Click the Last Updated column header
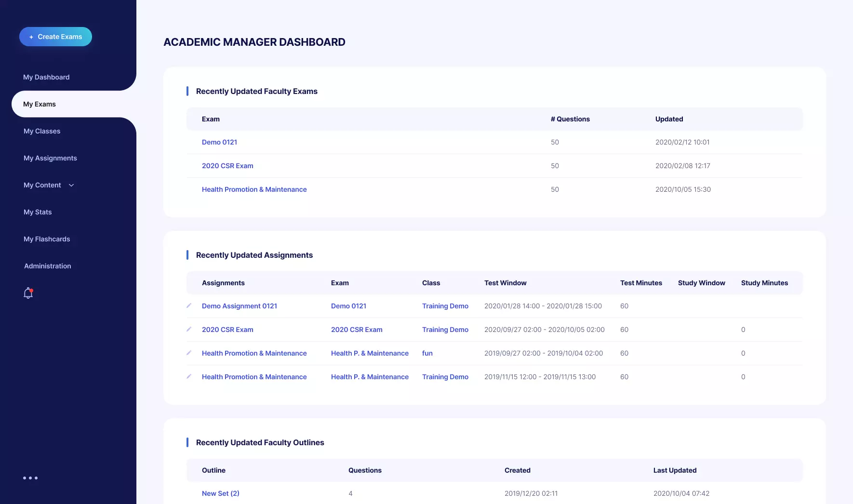The image size is (853, 504). [675, 470]
